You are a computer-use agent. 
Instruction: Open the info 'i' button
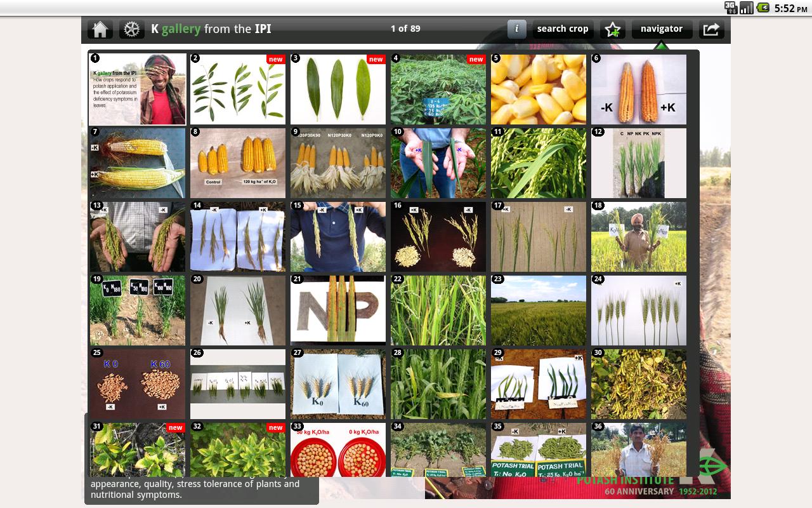click(516, 29)
